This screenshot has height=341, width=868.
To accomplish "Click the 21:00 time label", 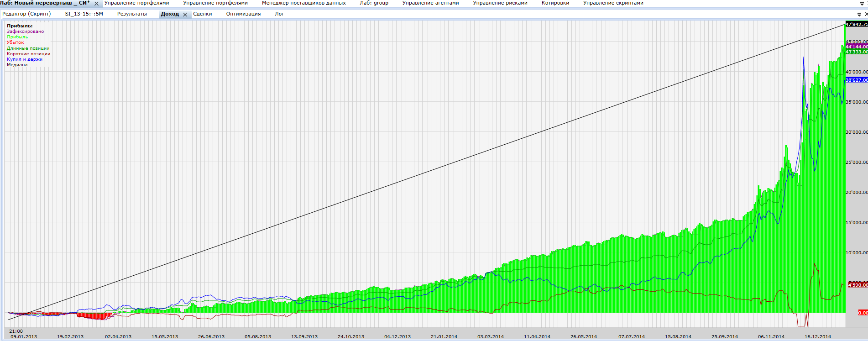I will (16, 331).
